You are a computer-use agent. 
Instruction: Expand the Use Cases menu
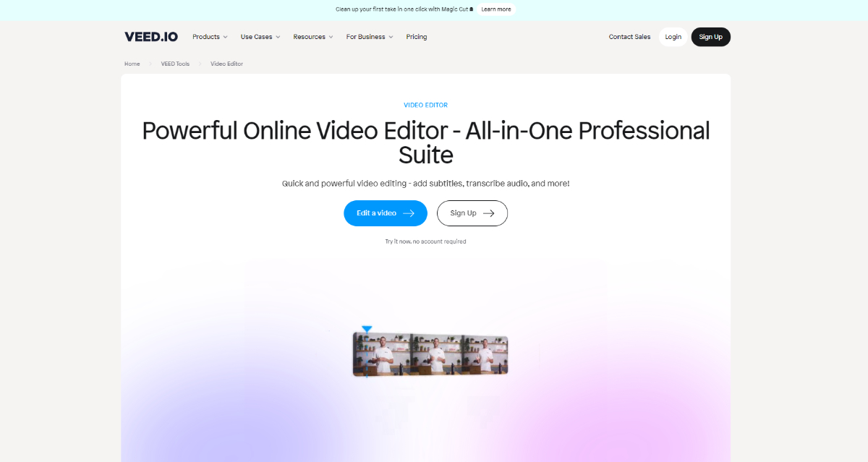[x=260, y=37]
